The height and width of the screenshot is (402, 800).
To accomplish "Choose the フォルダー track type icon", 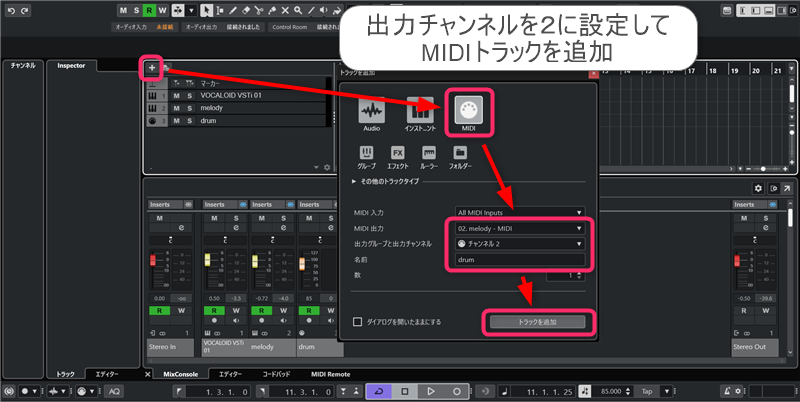I will 460,153.
